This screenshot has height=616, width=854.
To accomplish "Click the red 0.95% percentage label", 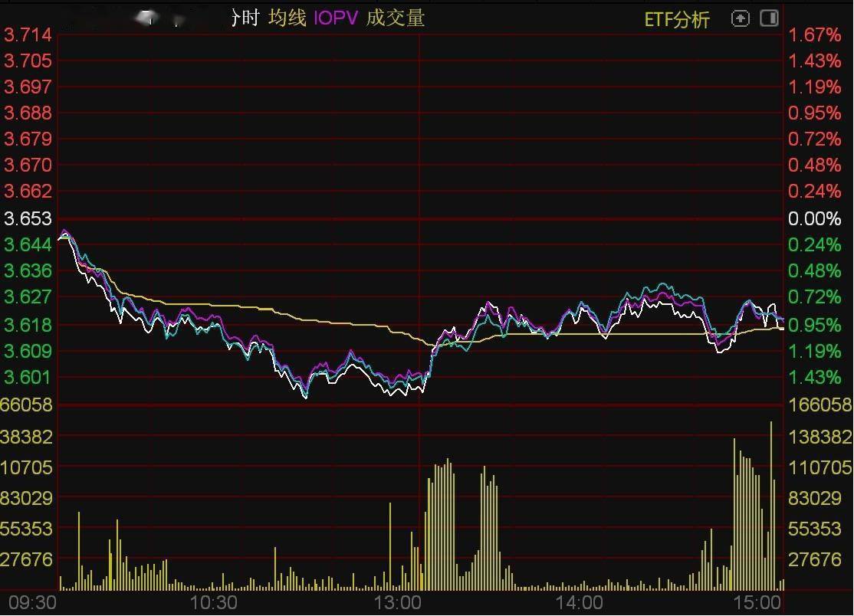I will [814, 113].
